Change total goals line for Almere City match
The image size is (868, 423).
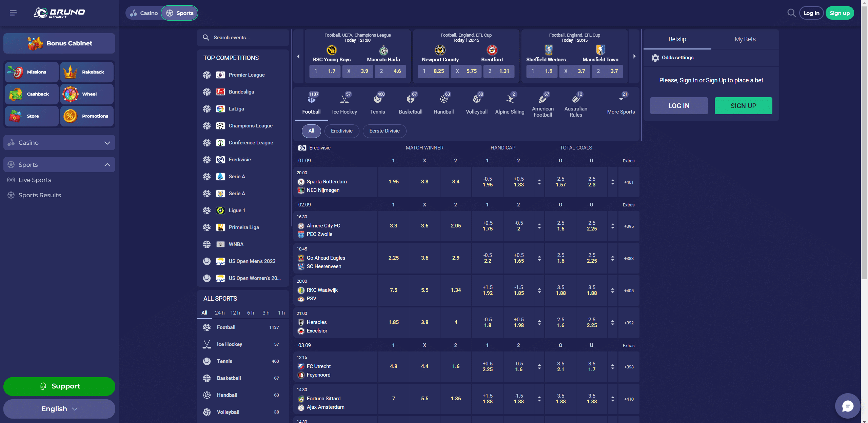(x=612, y=226)
